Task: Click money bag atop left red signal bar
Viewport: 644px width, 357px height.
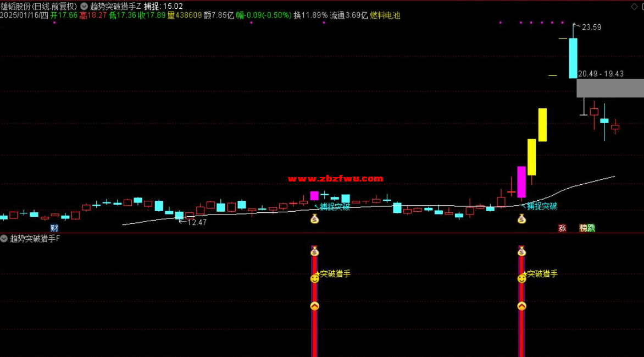Action: (315, 251)
